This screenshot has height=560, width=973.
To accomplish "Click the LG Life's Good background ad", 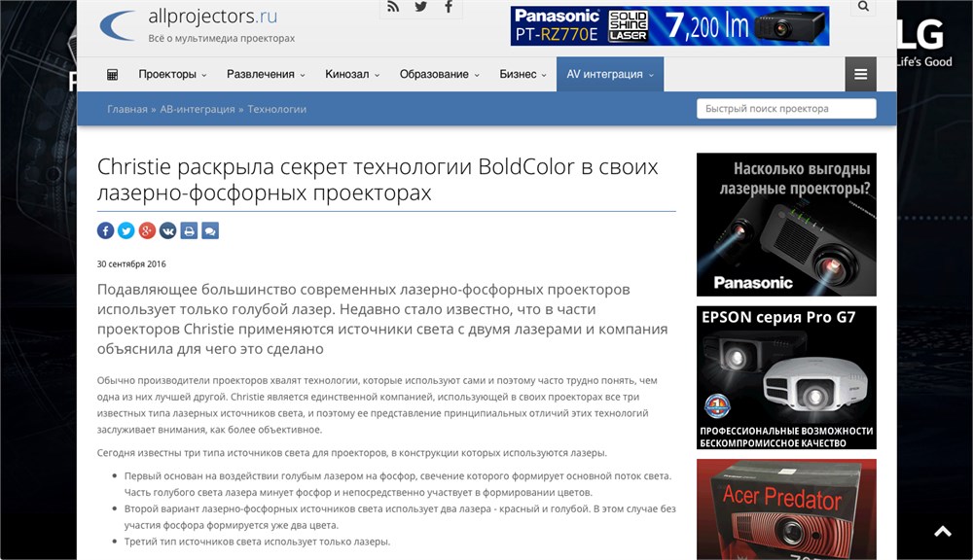I will 924,42.
